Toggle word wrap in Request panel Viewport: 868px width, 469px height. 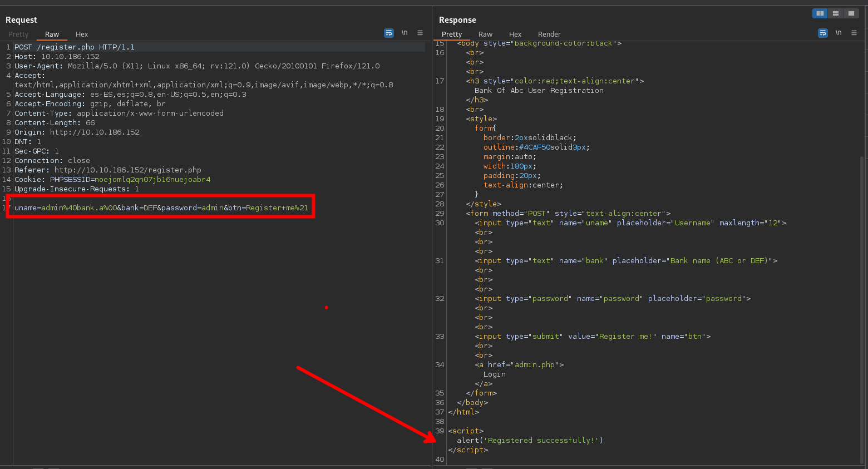389,33
